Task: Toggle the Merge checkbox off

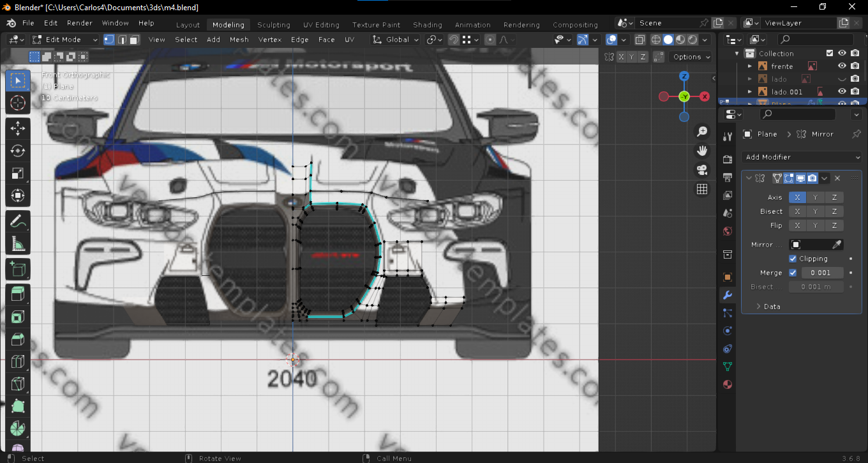Action: [x=793, y=273]
